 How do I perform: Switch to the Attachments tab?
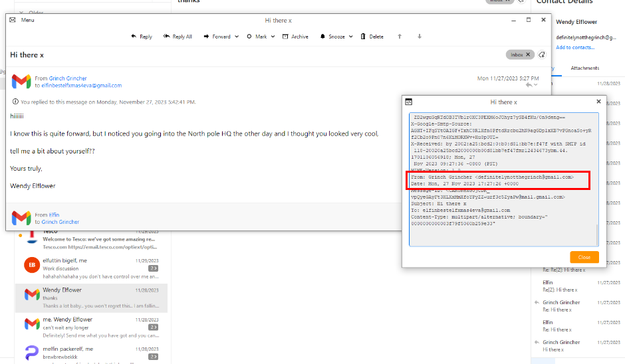click(584, 68)
